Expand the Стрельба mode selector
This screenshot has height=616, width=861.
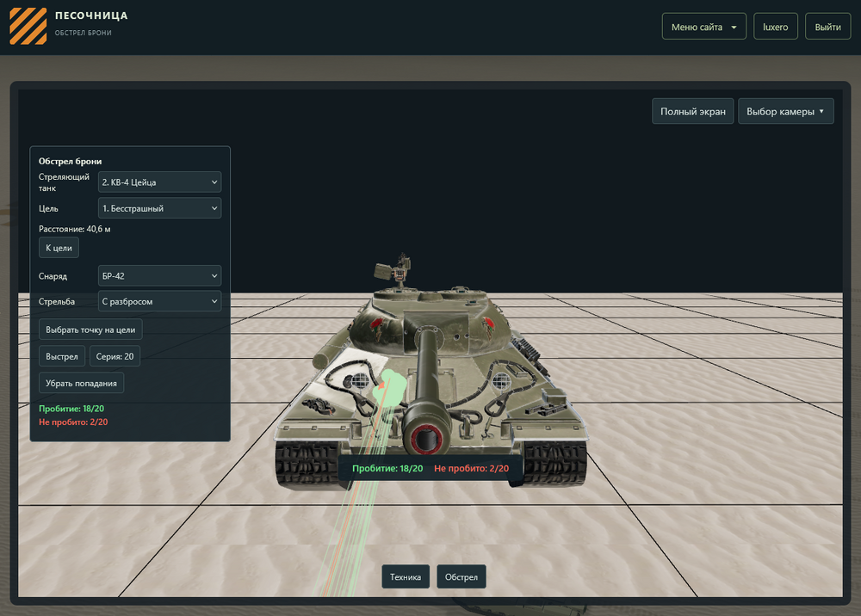tap(159, 301)
